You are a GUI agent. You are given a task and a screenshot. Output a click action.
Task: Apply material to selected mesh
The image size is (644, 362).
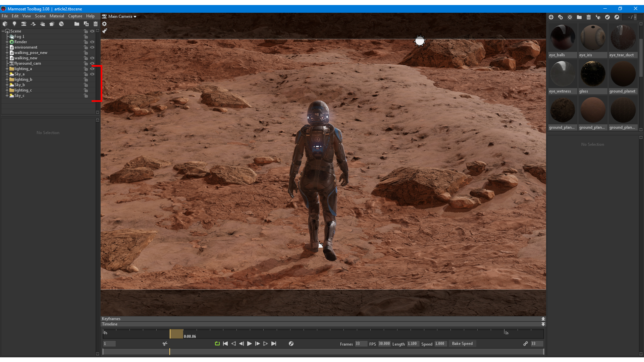pos(598,17)
